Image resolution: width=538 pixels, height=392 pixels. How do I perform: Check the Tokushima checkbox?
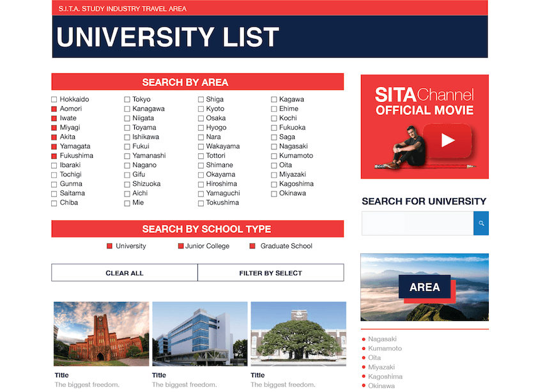201,204
